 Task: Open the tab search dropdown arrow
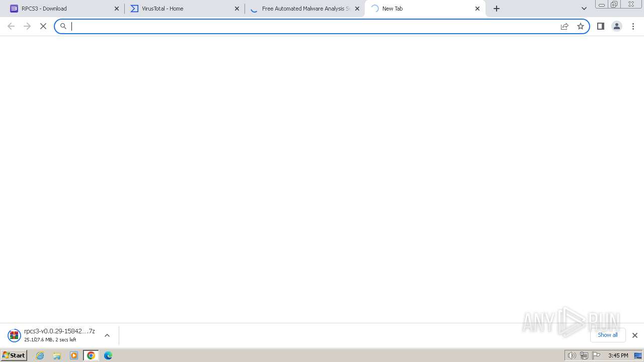[584, 9]
